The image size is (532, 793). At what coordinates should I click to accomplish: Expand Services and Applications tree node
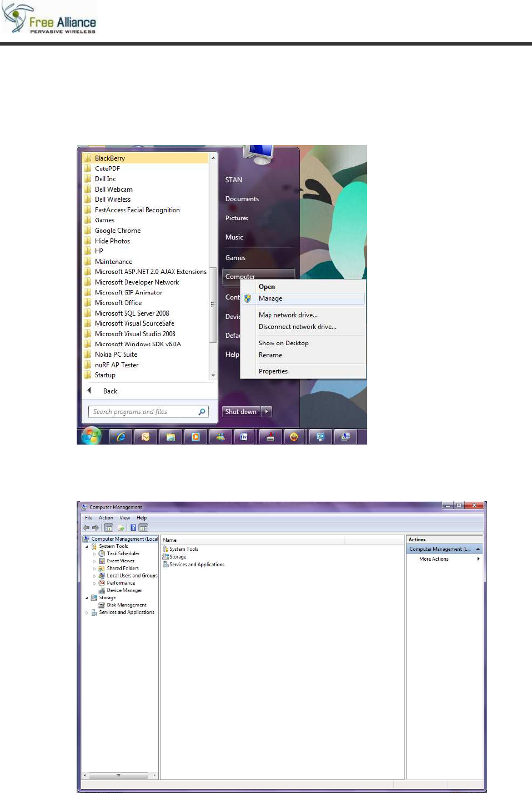click(x=87, y=612)
